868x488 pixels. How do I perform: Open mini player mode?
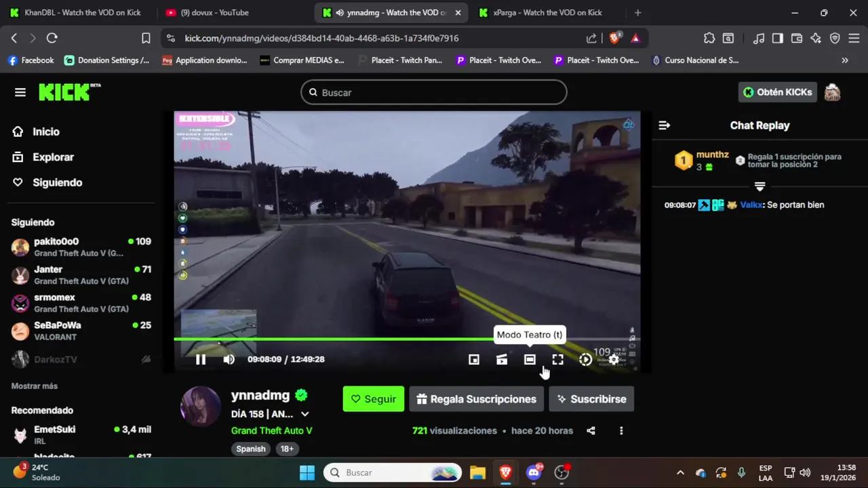(474, 360)
